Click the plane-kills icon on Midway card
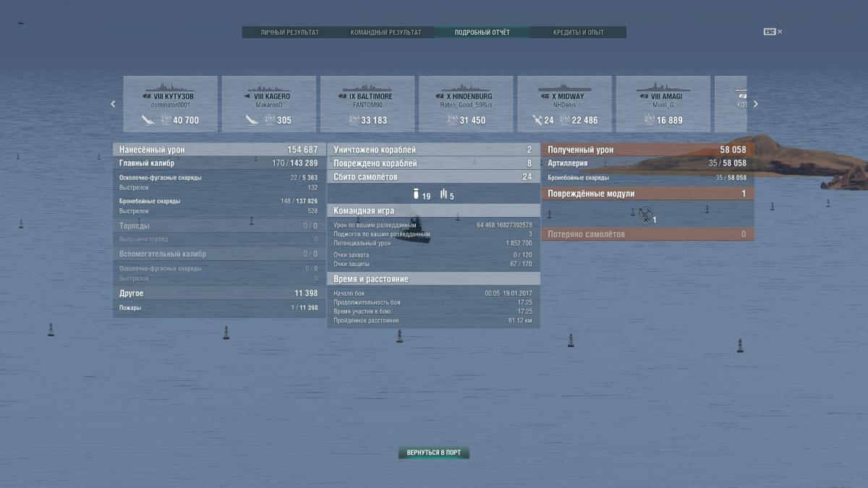 [537, 120]
